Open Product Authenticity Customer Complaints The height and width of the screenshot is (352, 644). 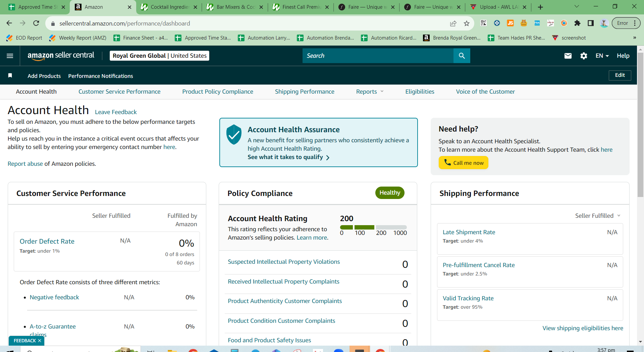point(285,301)
